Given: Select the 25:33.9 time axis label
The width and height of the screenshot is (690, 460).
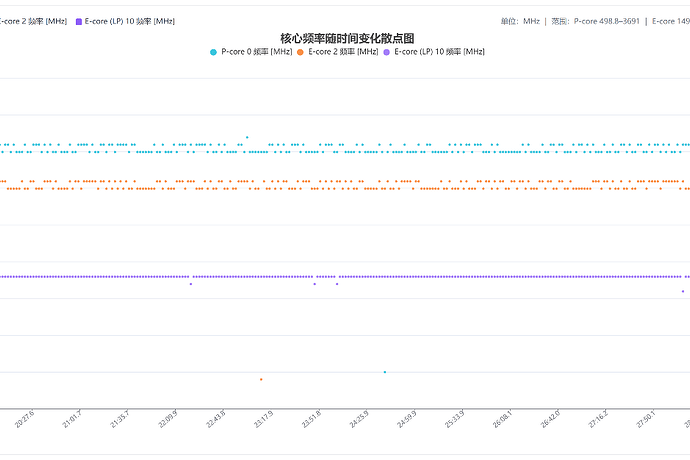Looking at the screenshot, I should 455,419.
